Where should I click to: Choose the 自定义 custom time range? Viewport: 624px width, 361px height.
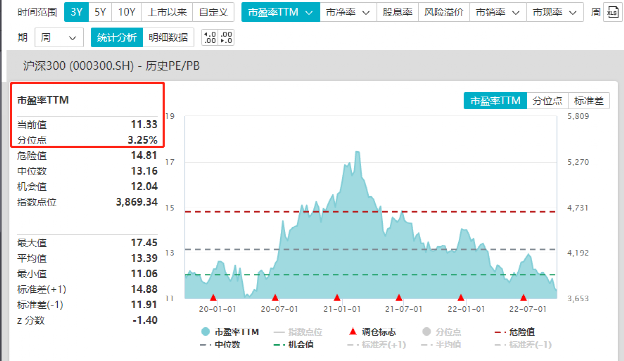coord(213,12)
